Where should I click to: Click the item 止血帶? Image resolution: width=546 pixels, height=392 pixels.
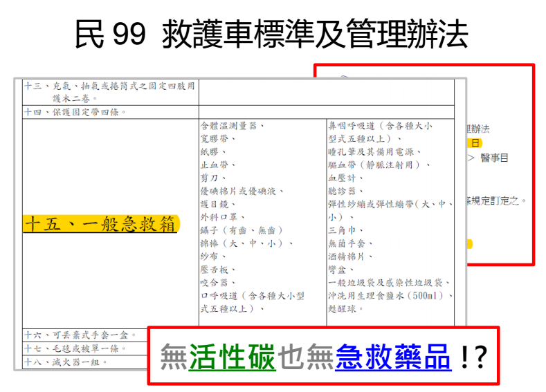coord(215,165)
